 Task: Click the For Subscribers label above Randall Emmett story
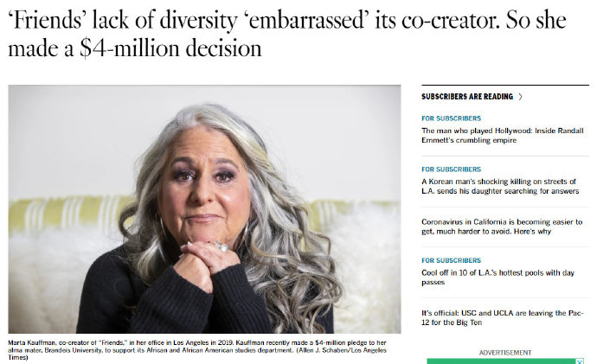point(451,118)
